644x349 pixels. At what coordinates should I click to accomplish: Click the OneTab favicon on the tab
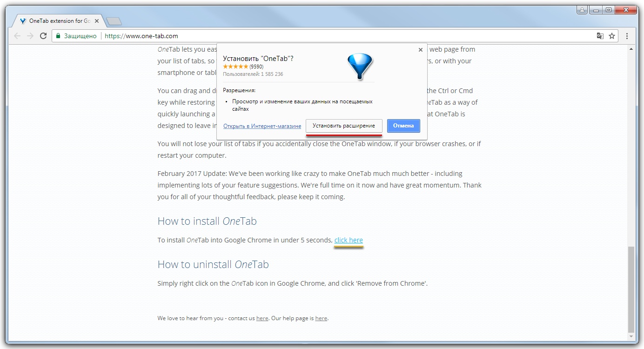23,21
